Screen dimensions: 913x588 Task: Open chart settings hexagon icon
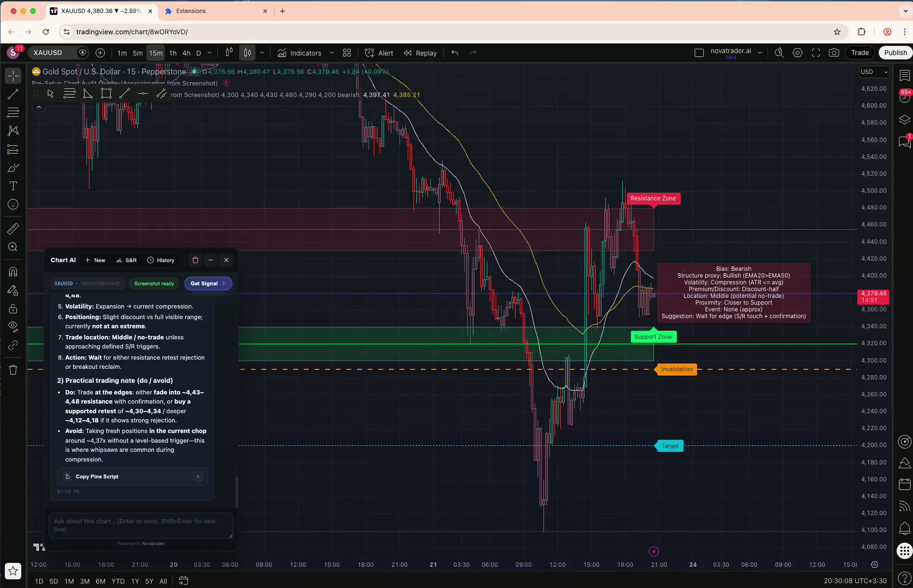click(798, 53)
